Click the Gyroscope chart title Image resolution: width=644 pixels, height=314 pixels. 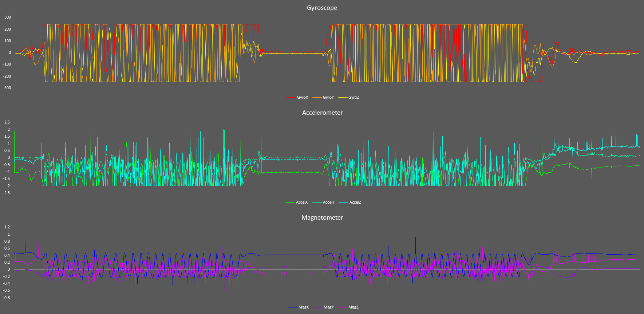tap(322, 8)
